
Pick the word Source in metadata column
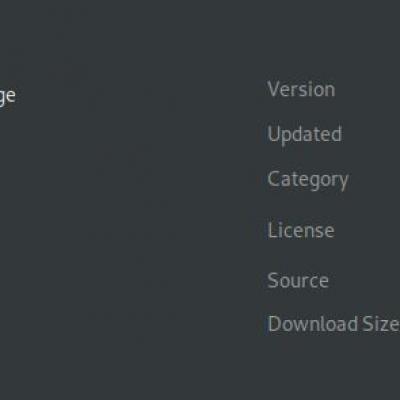coord(298,280)
